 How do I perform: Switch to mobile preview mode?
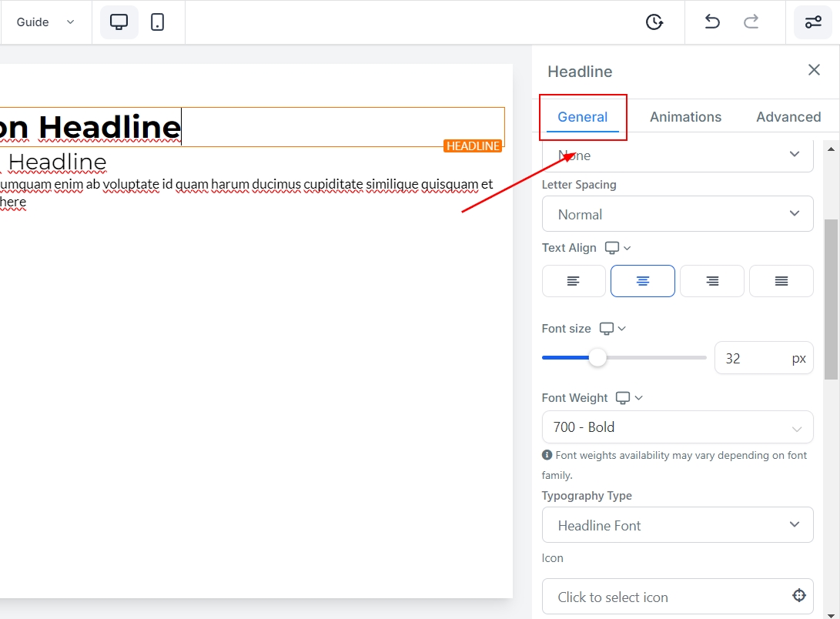157,22
